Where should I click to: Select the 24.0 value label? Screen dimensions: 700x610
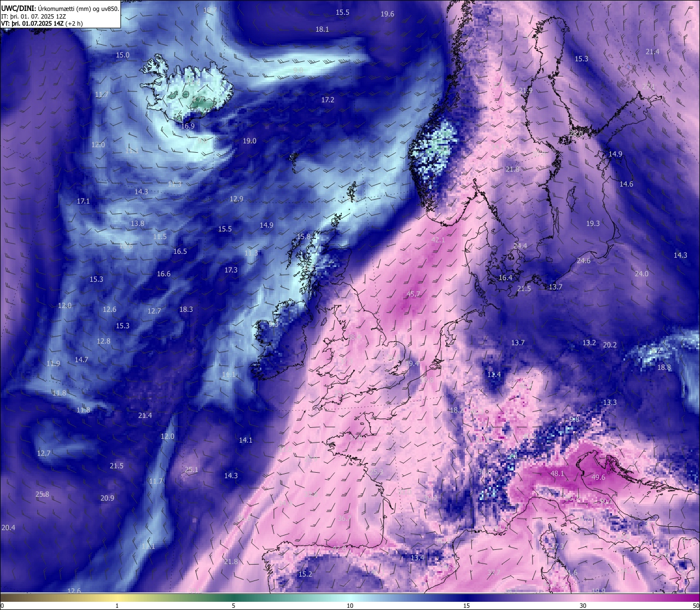(x=641, y=274)
